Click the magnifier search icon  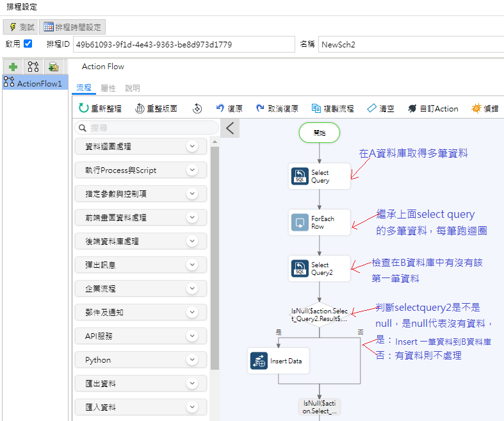click(x=82, y=128)
